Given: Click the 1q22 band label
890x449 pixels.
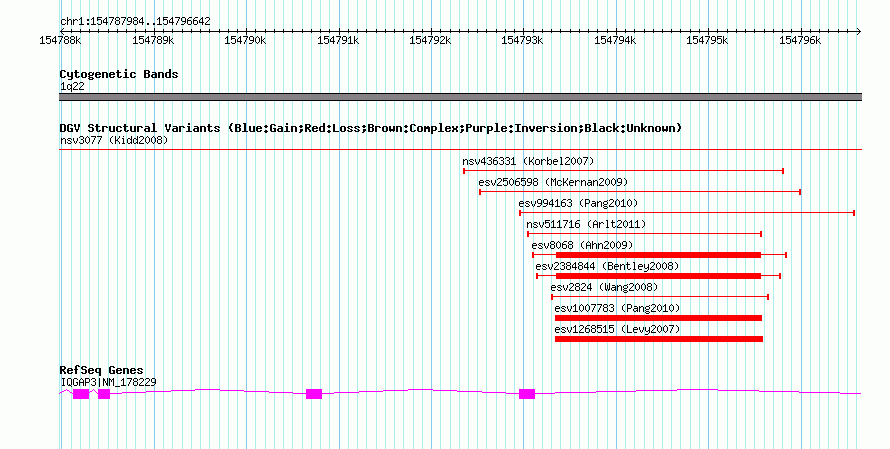Looking at the screenshot, I should [x=72, y=86].
